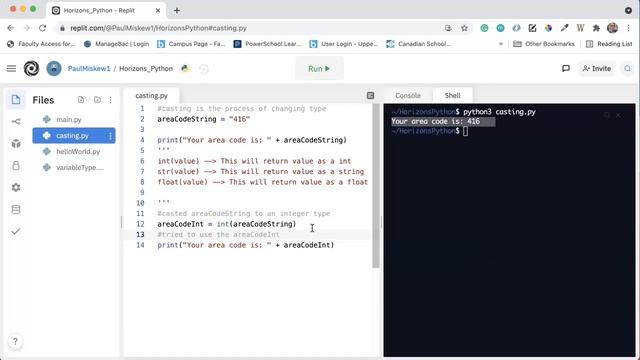Open Canadian School bookmark
This screenshot has height=360, width=640.
tap(419, 44)
